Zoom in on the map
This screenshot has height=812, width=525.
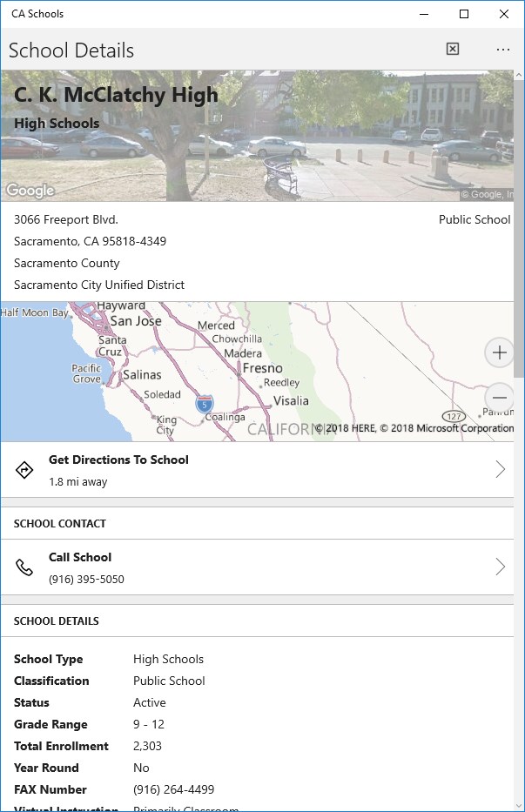coord(500,352)
